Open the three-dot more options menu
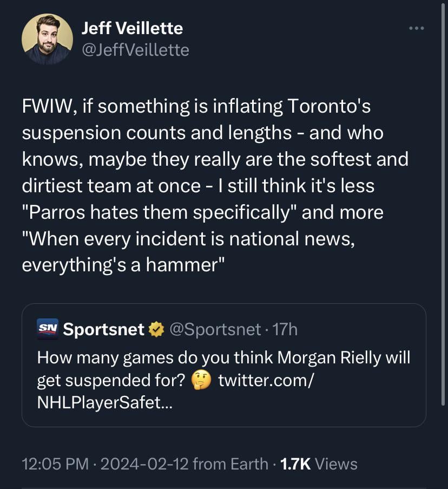 pos(416,29)
